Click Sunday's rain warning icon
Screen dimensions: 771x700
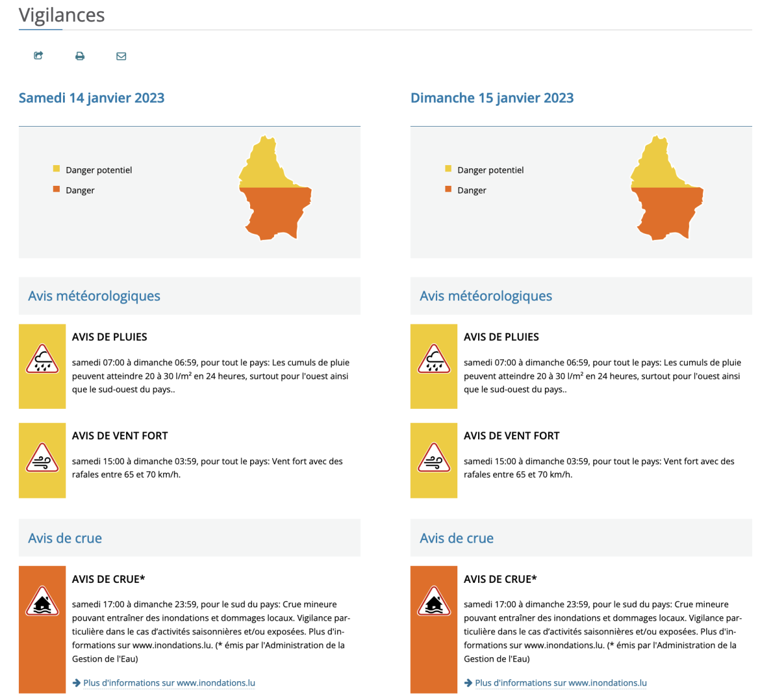point(434,360)
